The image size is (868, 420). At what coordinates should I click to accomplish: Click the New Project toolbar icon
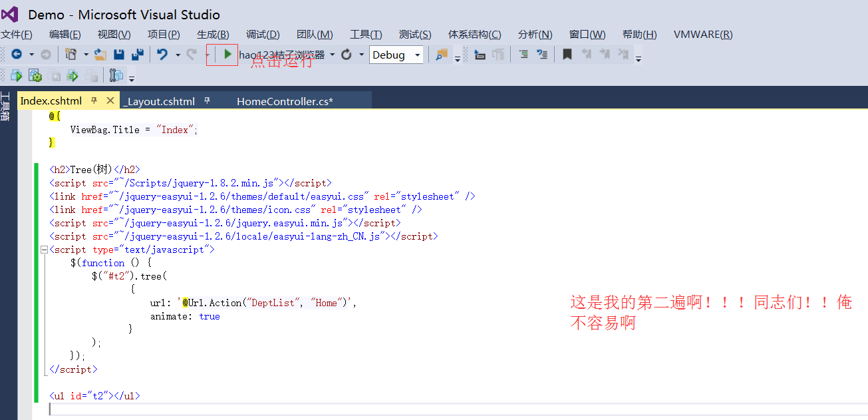[71, 55]
